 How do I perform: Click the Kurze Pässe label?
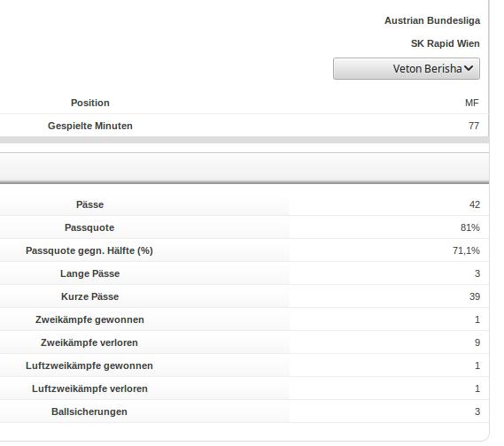[90, 296]
